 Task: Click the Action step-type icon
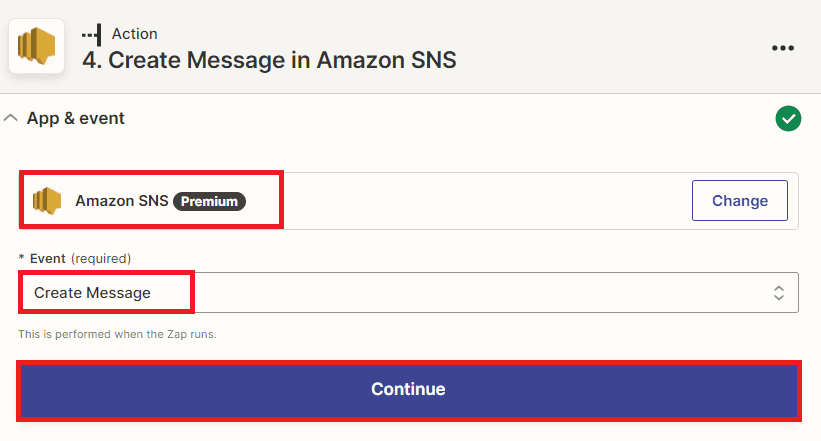point(92,34)
